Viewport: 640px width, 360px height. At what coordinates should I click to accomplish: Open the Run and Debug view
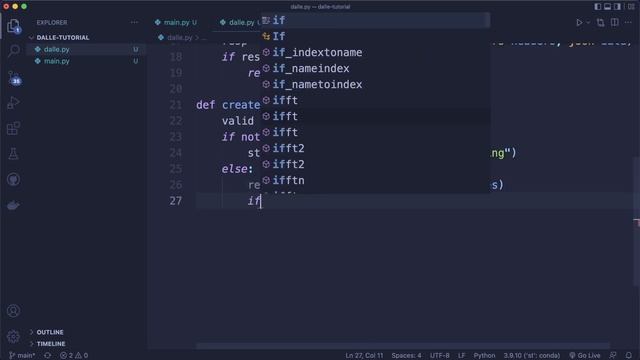click(x=13, y=102)
